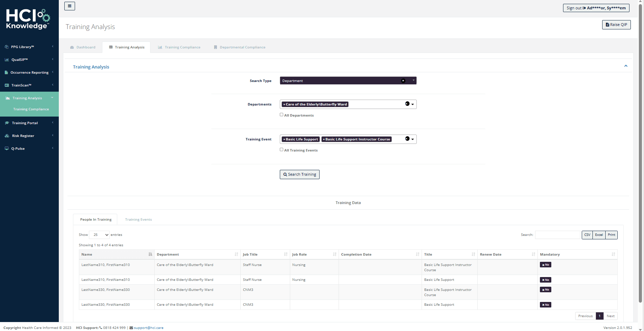The height and width of the screenshot is (331, 644).
Task: Open the Training Events tab
Action: (x=138, y=219)
